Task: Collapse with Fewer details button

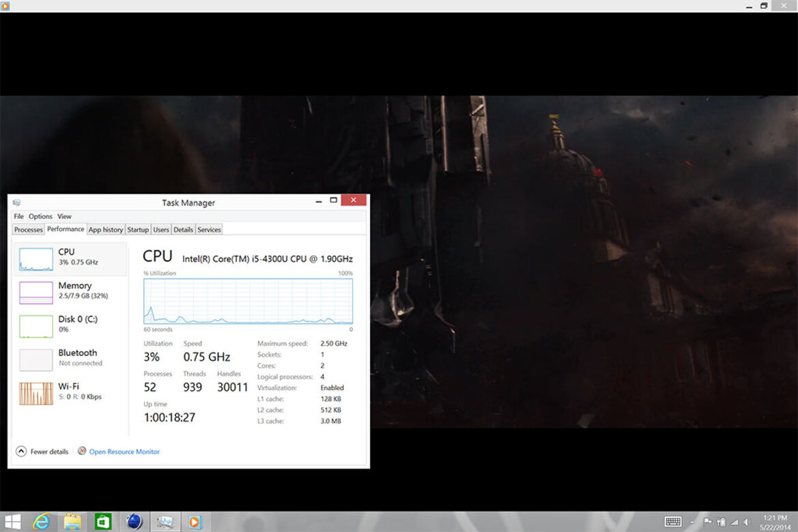Action: [x=42, y=451]
